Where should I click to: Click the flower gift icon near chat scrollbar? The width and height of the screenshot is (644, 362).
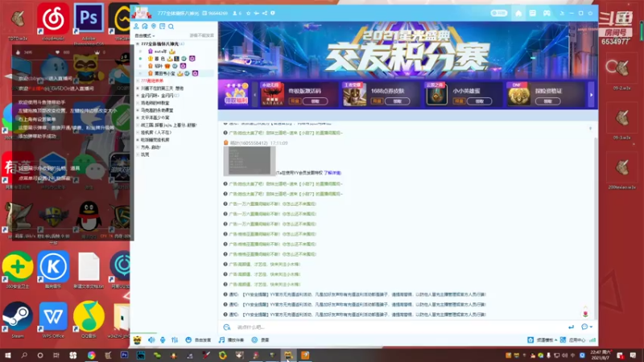(x=586, y=313)
